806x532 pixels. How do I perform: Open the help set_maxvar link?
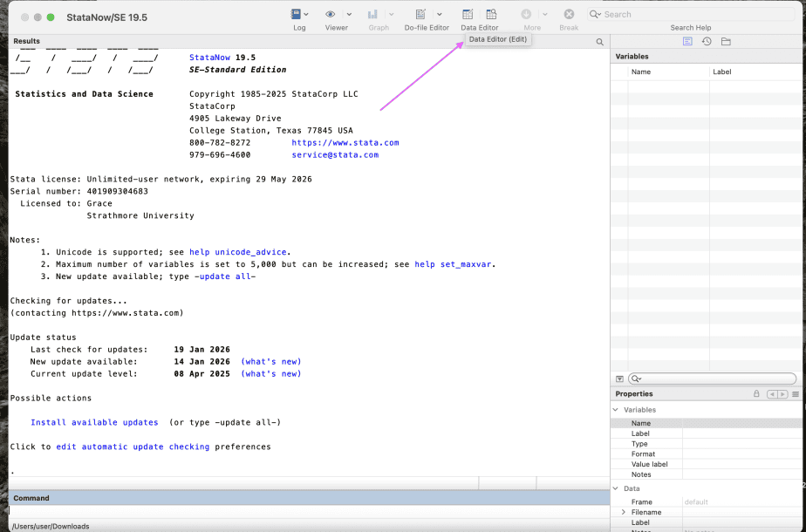tap(454, 264)
